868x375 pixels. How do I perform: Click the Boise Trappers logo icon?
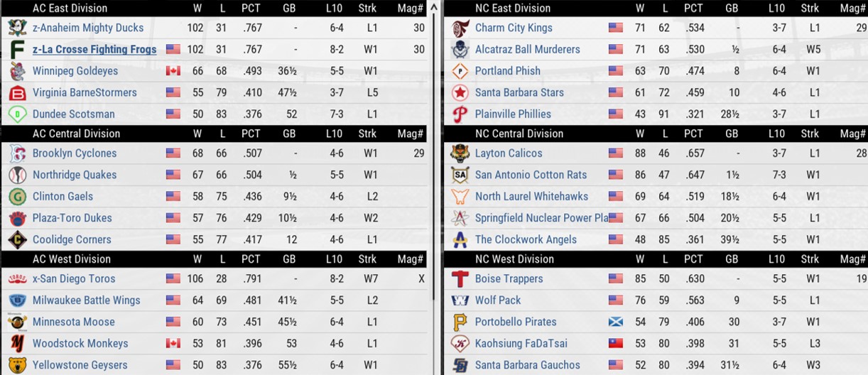pos(460,279)
